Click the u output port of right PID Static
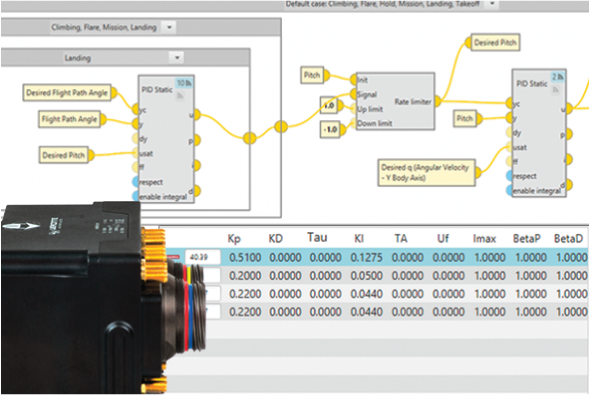This screenshot has width=590, height=395. (569, 109)
